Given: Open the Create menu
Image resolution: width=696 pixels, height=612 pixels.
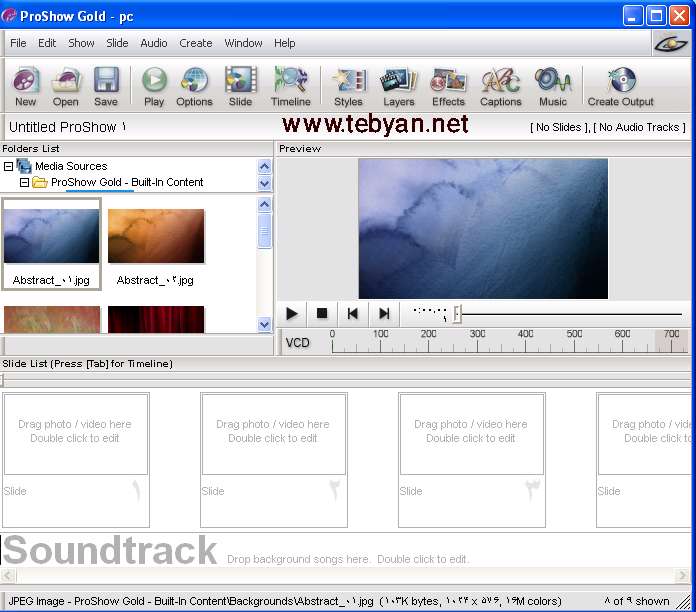Looking at the screenshot, I should pos(196,43).
